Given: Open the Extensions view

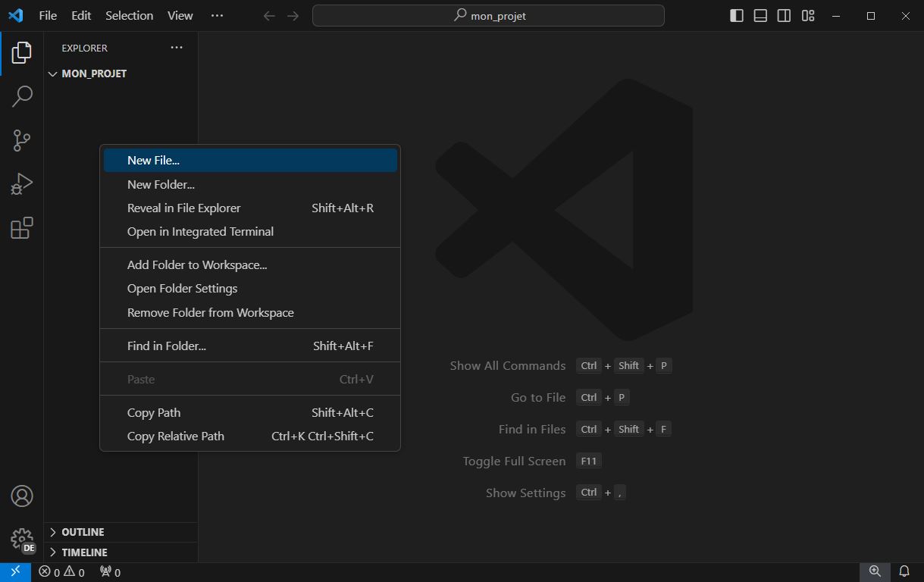Looking at the screenshot, I should tap(22, 228).
